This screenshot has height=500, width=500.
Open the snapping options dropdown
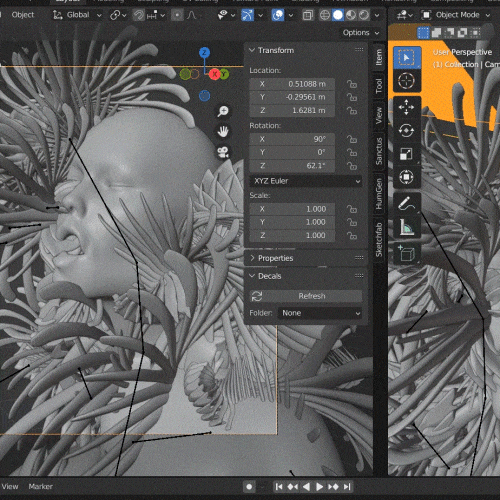click(x=156, y=15)
